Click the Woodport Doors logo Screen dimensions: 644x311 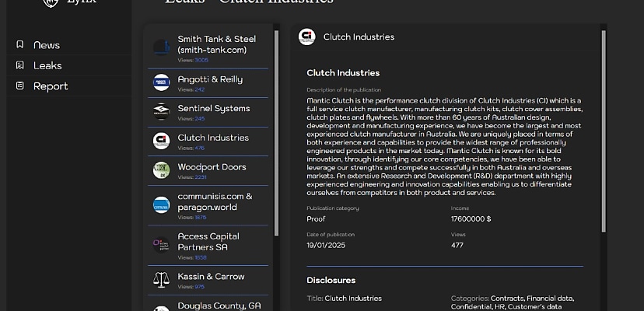click(162, 170)
